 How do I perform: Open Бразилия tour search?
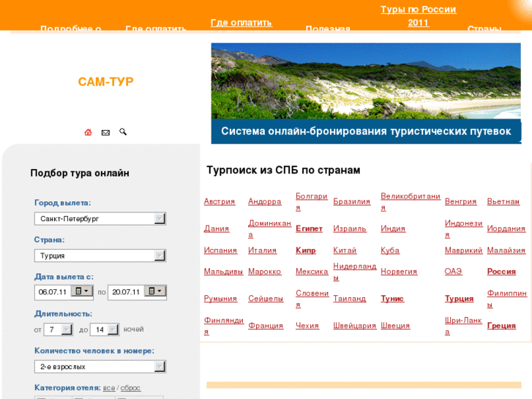[x=351, y=201]
